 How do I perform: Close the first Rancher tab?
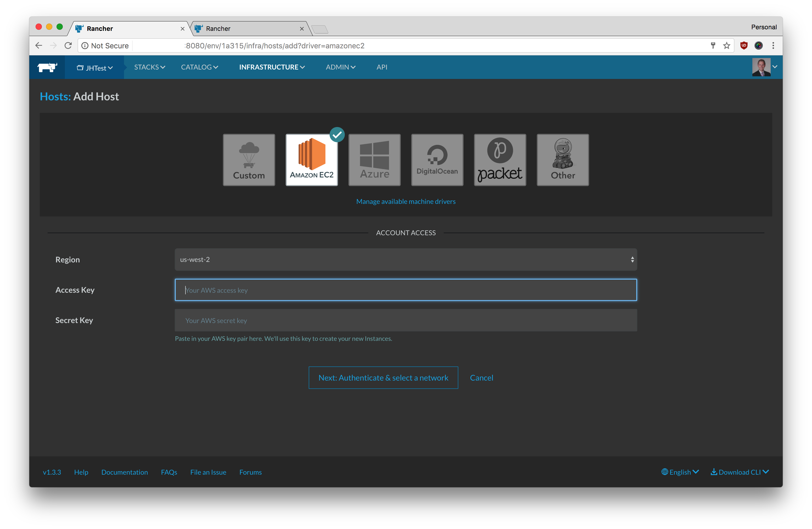tap(183, 29)
